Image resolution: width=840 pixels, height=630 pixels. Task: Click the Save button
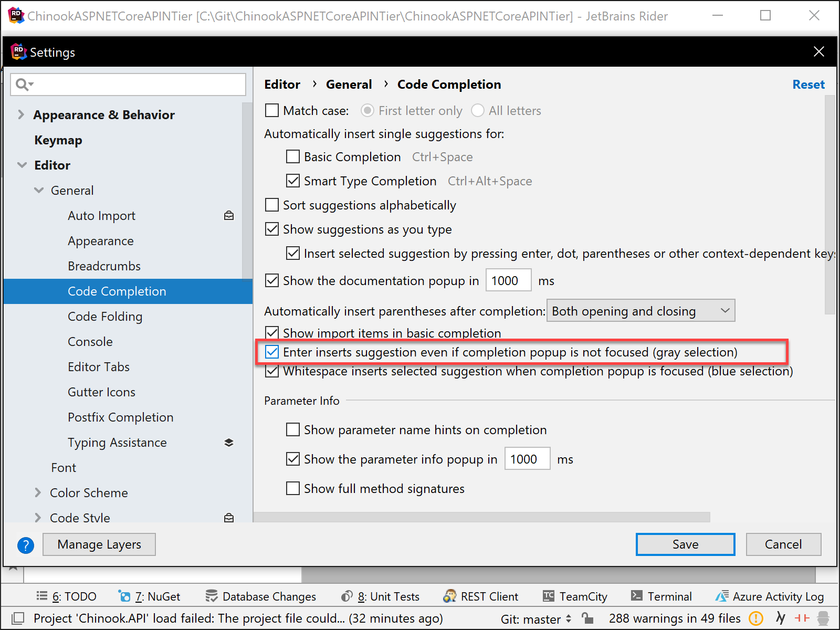point(685,544)
